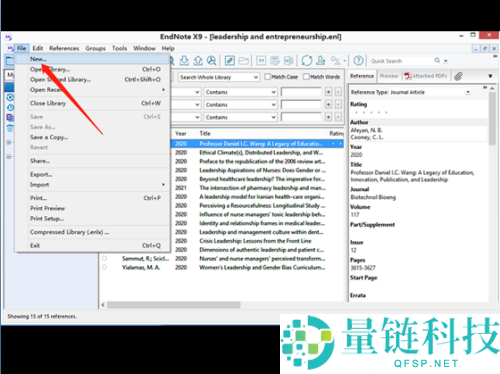Enable the Match Words checkbox
Screen dimensions: 500x374
tap(306, 77)
